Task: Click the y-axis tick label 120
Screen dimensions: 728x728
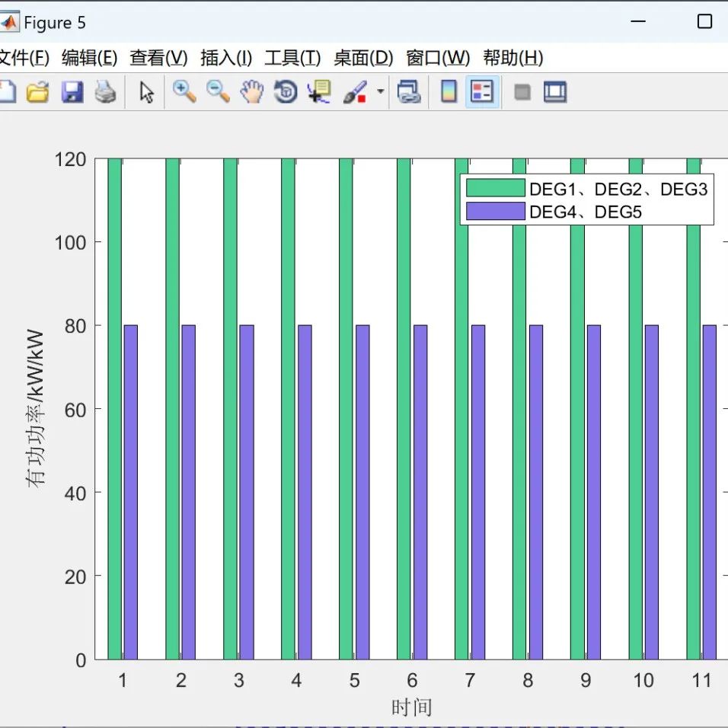Action: (71, 159)
